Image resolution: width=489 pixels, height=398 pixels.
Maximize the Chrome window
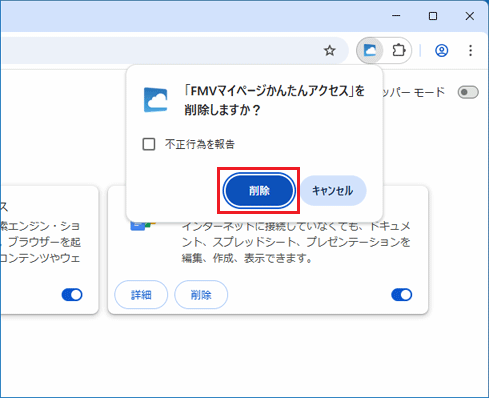click(x=433, y=16)
